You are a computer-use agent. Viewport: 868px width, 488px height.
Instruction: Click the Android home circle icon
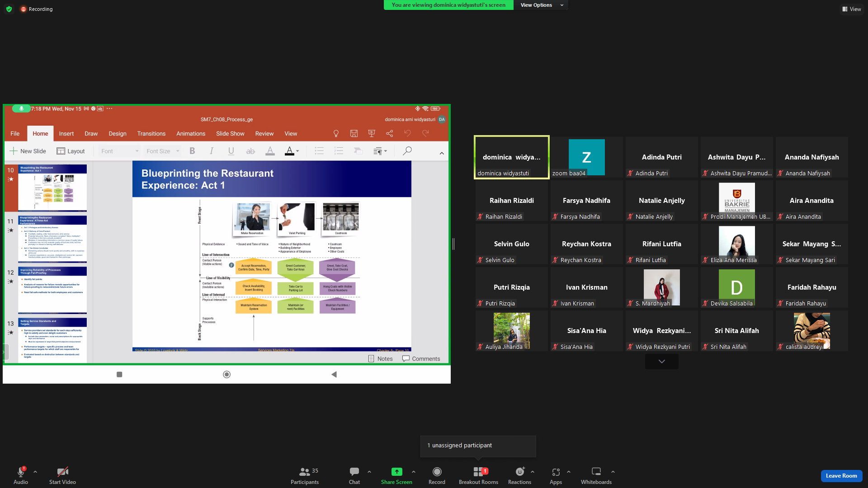227,374
